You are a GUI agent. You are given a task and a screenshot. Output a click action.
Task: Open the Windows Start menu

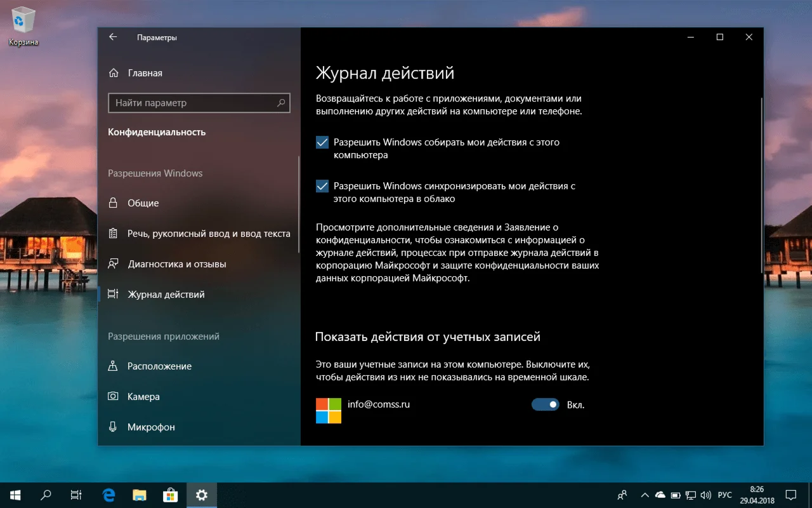(x=15, y=495)
